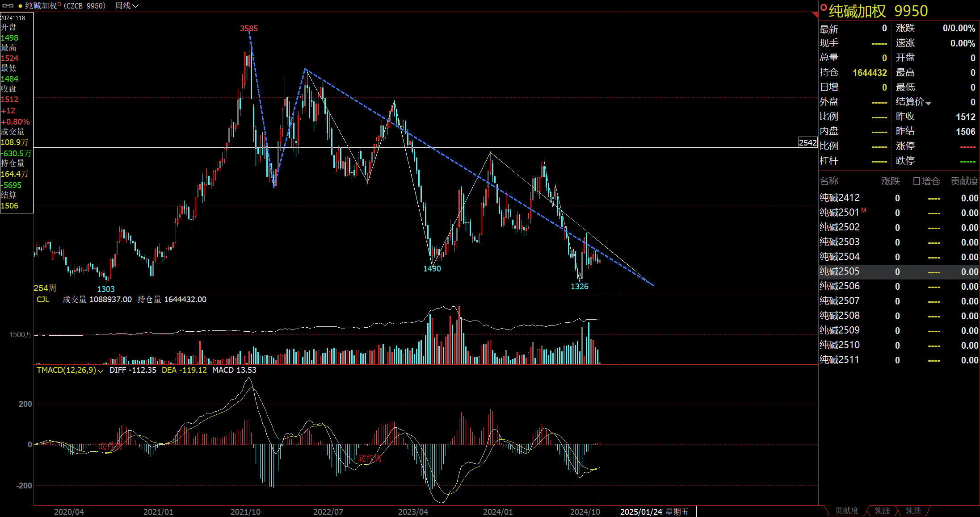Click the 2024/01 time axis label
The image size is (980, 517).
point(498,512)
